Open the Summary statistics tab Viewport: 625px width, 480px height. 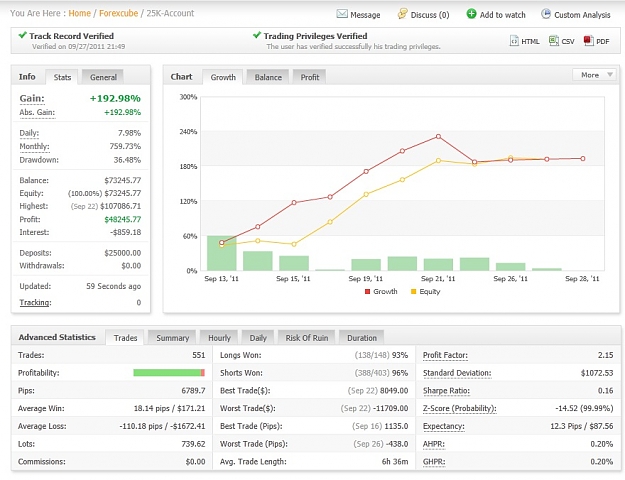tap(172, 338)
